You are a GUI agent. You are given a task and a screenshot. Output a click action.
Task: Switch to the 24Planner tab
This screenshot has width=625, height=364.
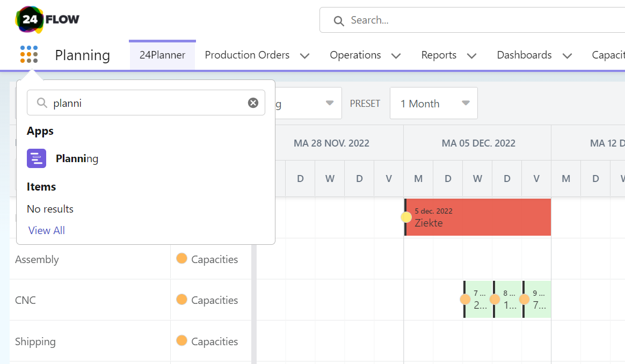[x=162, y=55]
